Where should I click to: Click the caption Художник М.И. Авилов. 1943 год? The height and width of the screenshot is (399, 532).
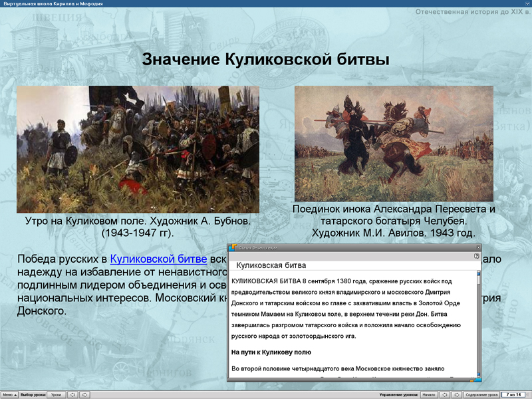click(394, 233)
